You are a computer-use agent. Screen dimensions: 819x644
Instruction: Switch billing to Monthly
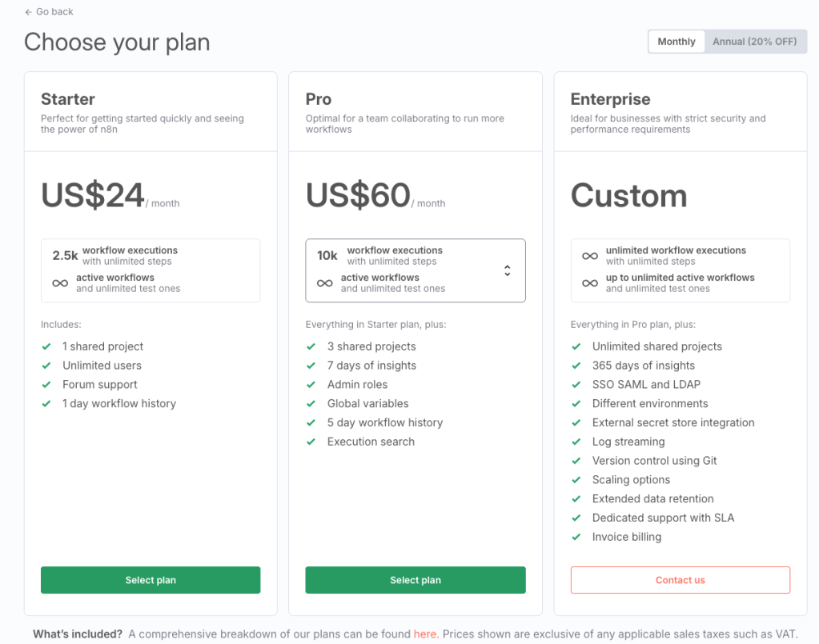676,42
